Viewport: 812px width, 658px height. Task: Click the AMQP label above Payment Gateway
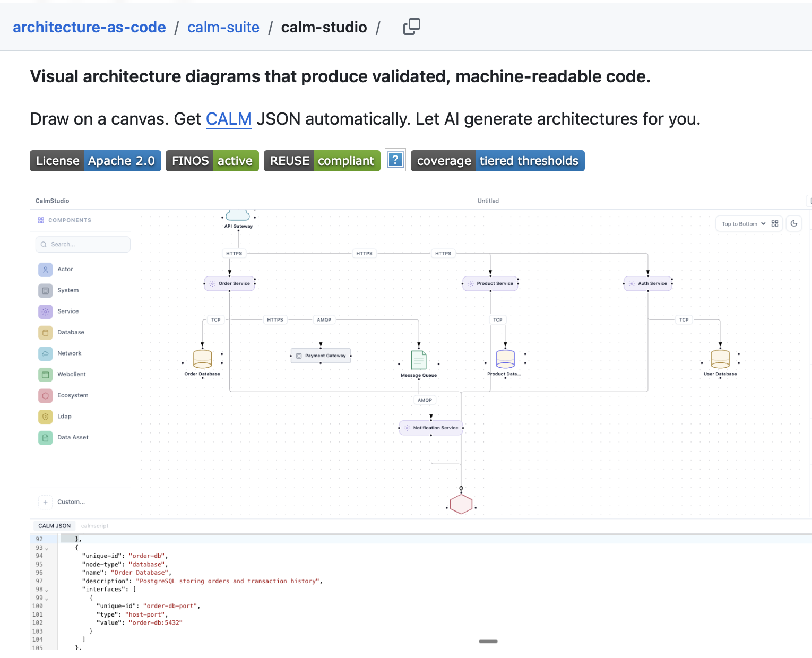(x=324, y=320)
